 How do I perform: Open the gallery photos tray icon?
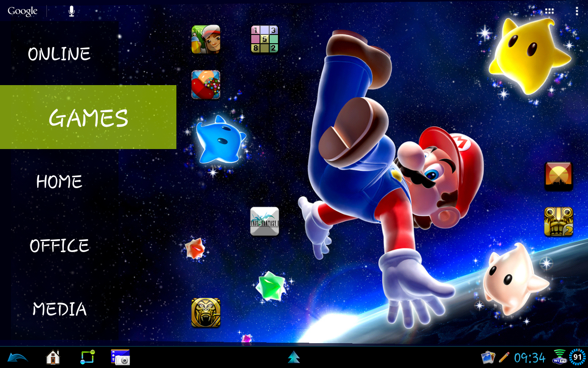click(488, 357)
